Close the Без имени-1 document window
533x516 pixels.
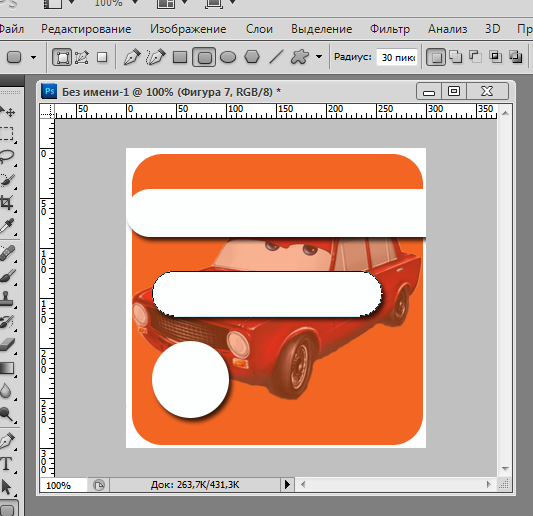tap(487, 91)
